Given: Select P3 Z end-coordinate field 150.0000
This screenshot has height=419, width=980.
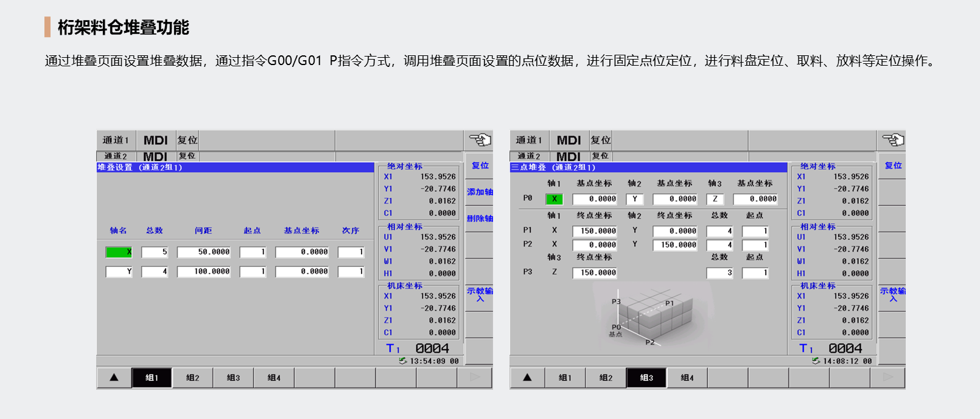Looking at the screenshot, I should (x=595, y=273).
